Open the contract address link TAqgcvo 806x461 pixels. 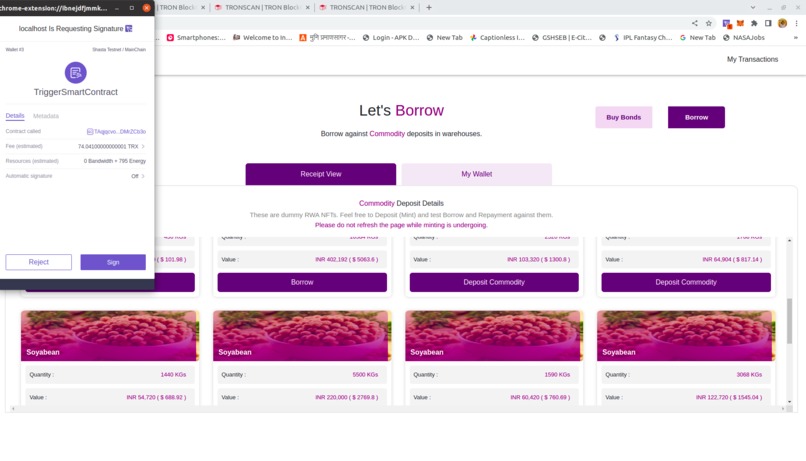116,132
